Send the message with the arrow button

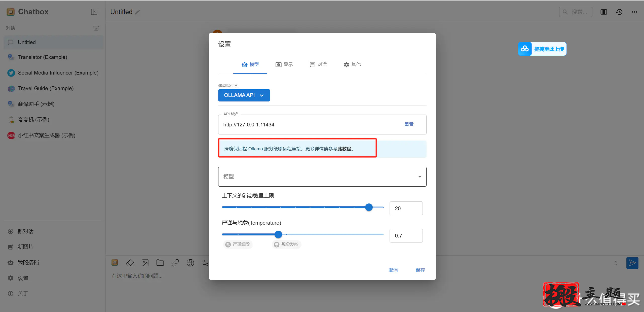click(x=632, y=263)
